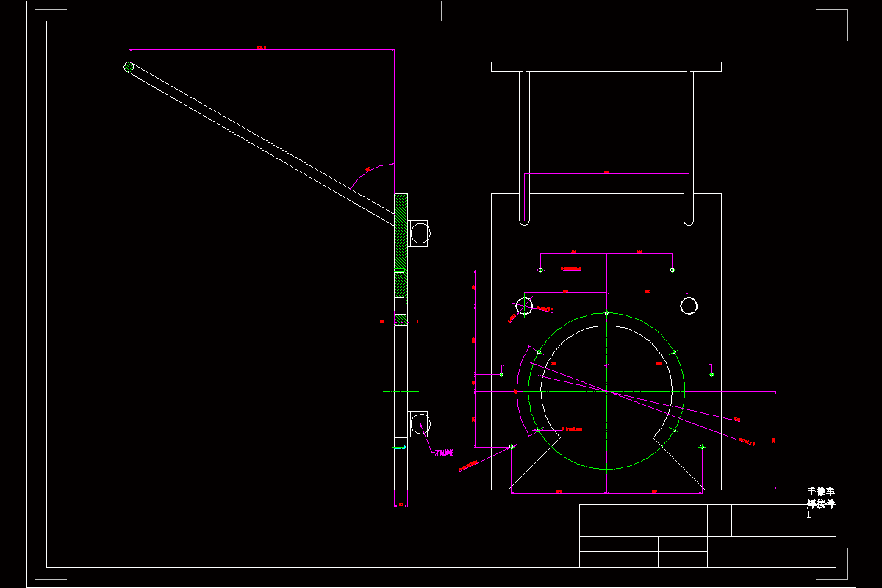Viewport: 882px width, 588px height.
Task: Click the magenta leader note beside the lower caster
Action: pos(444,453)
